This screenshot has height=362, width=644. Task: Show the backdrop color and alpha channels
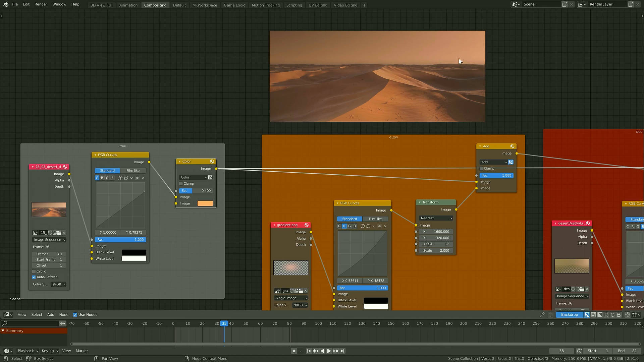587,315
